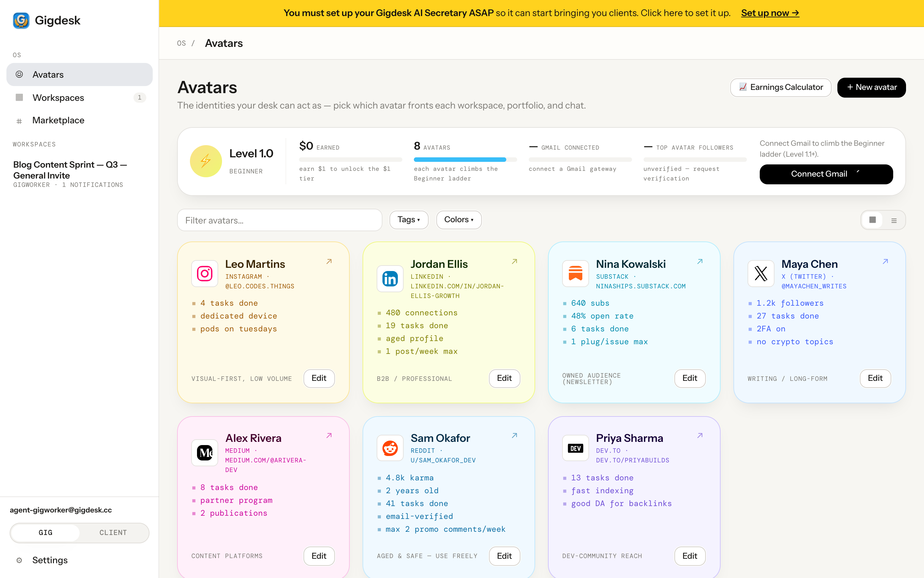Click the Workspaces notification badge showing 1
The width and height of the screenshot is (924, 578).
tap(139, 98)
